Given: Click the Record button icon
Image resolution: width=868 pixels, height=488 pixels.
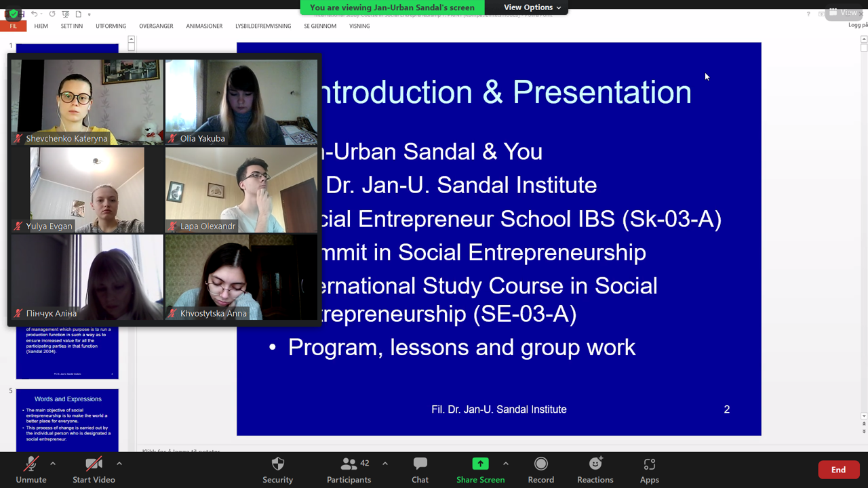Looking at the screenshot, I should point(540,464).
